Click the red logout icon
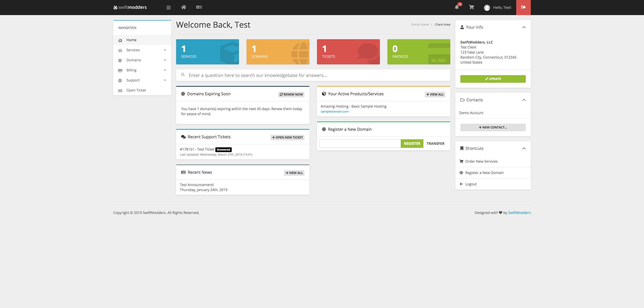Screen dimensions: 644x308 tap(524, 8)
